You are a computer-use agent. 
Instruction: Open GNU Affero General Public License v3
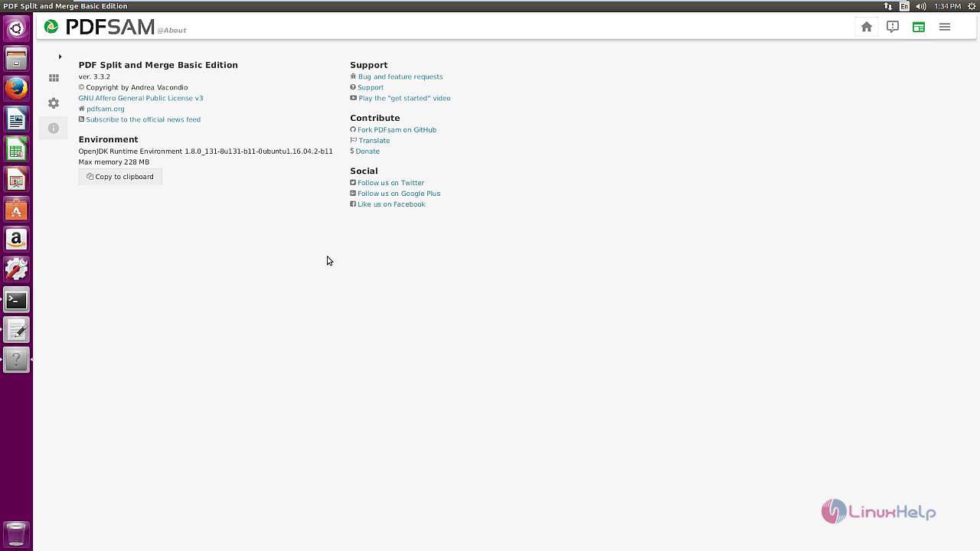(141, 98)
